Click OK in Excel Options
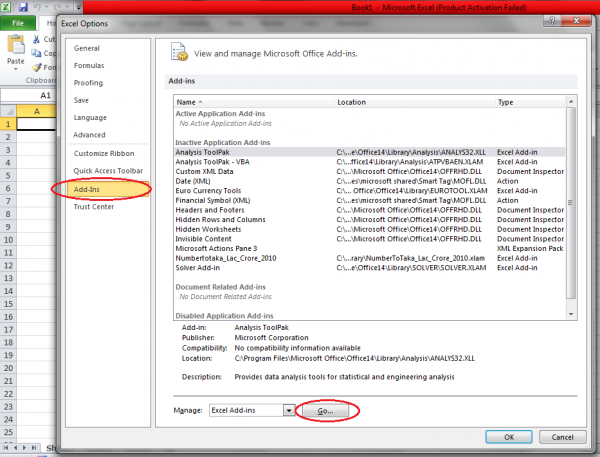The image size is (600, 457). tap(509, 437)
